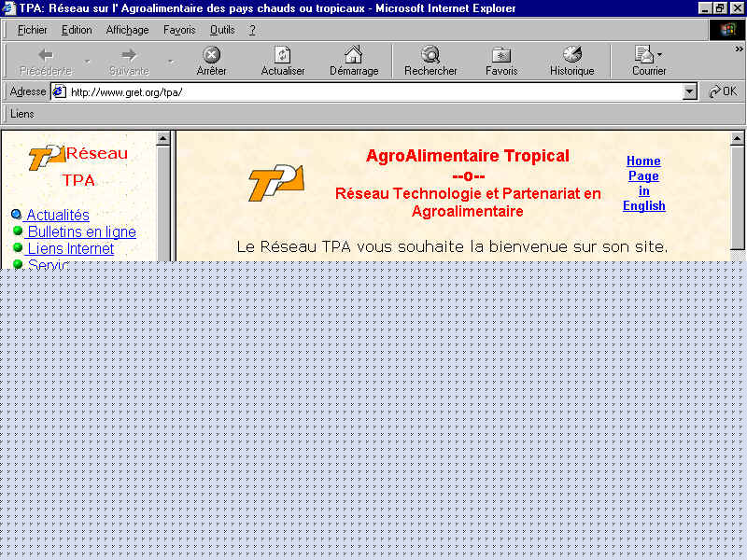Click the address URL input field
The width and height of the screenshot is (747, 560).
click(x=374, y=91)
